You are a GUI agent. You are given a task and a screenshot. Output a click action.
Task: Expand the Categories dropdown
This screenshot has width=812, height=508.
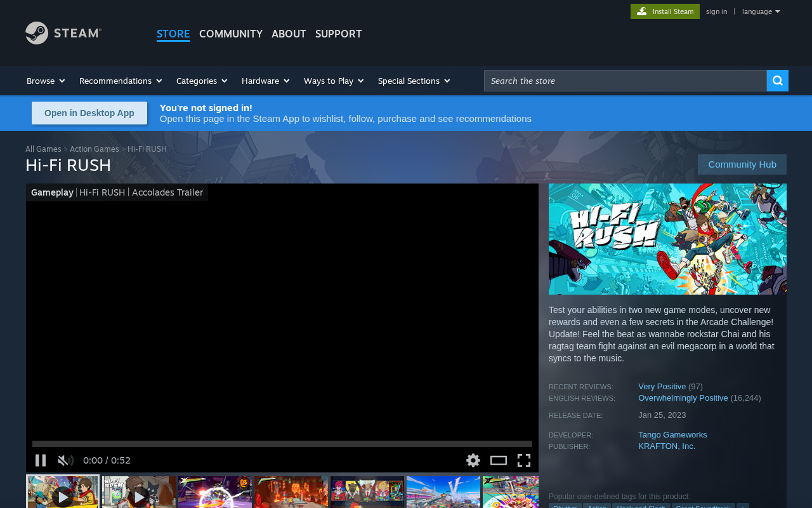[x=202, y=81]
